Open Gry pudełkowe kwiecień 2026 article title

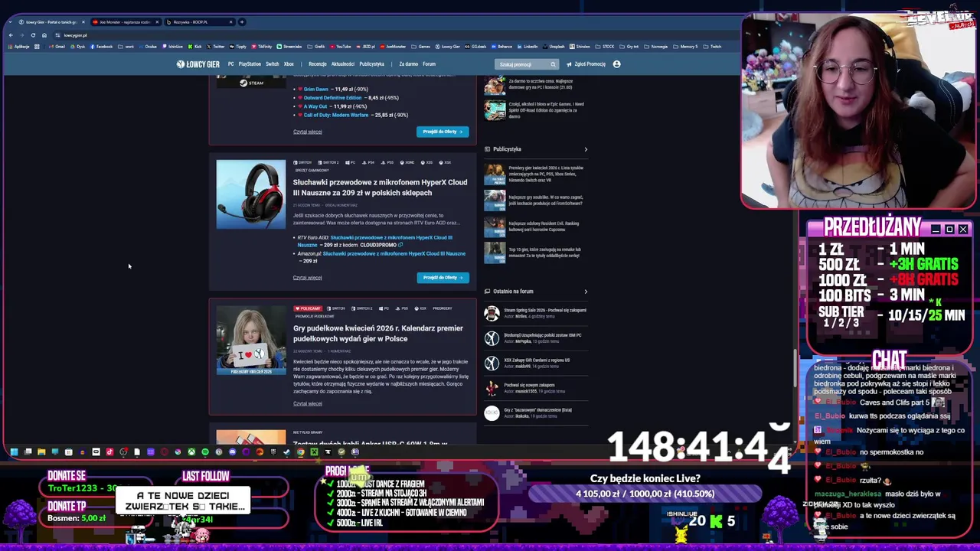tap(378, 334)
